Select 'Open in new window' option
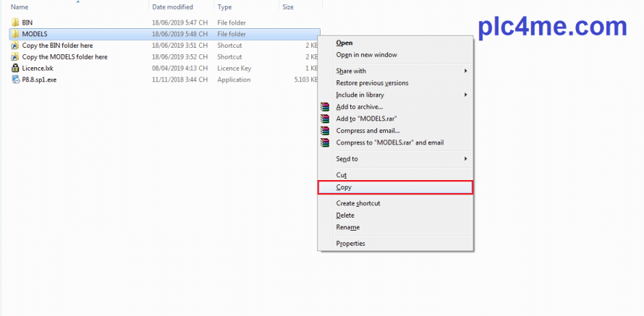This screenshot has width=644, height=316. (x=366, y=55)
